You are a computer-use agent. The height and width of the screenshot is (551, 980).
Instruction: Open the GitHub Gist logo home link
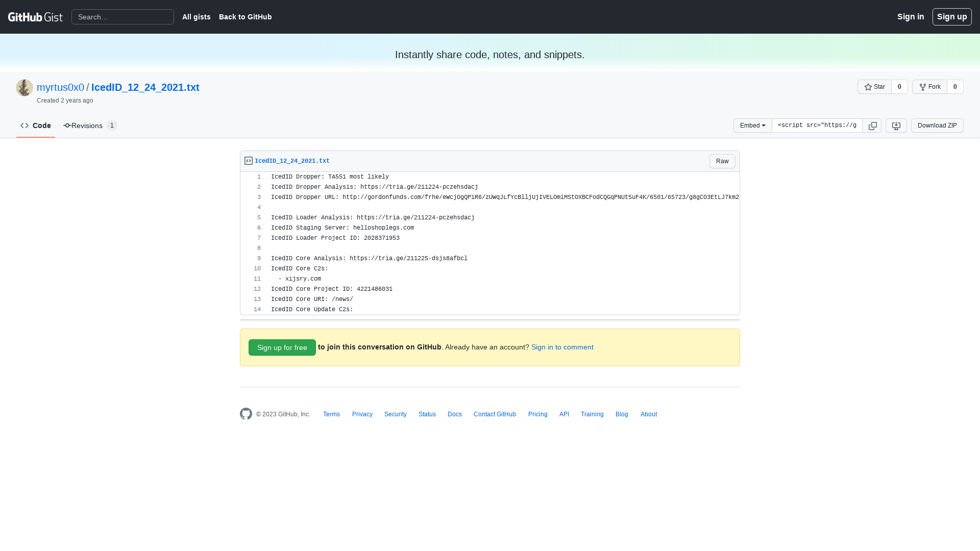click(x=35, y=17)
